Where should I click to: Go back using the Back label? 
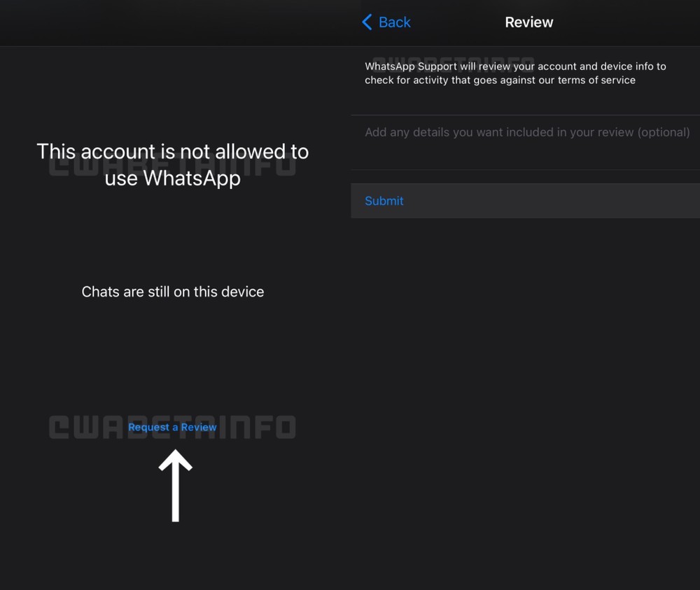tap(394, 22)
